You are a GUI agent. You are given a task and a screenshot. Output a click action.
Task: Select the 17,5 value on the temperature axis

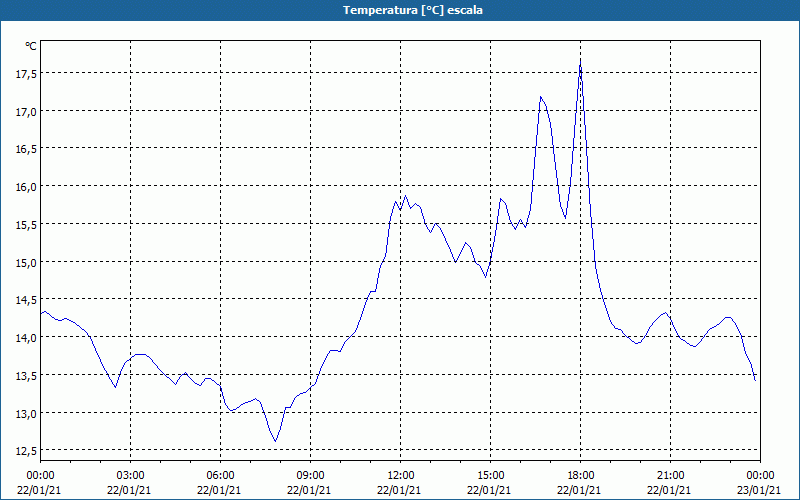click(26, 74)
